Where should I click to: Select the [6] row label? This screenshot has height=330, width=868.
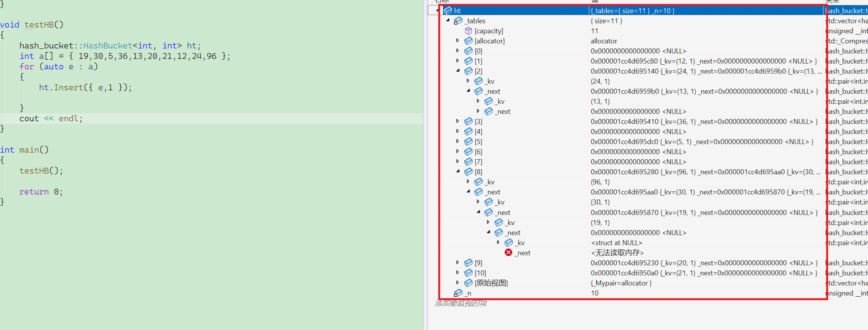click(479, 152)
